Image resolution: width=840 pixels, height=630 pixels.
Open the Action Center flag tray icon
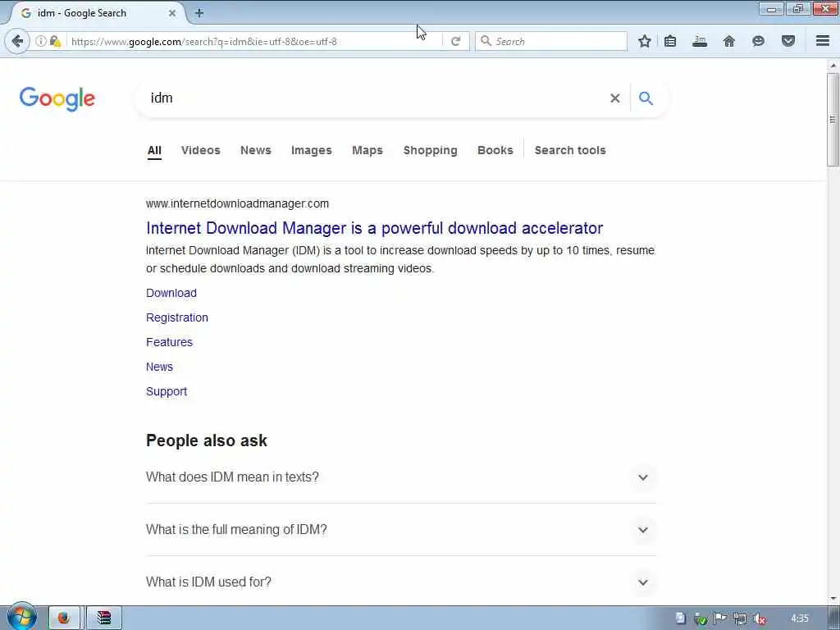coord(720,619)
